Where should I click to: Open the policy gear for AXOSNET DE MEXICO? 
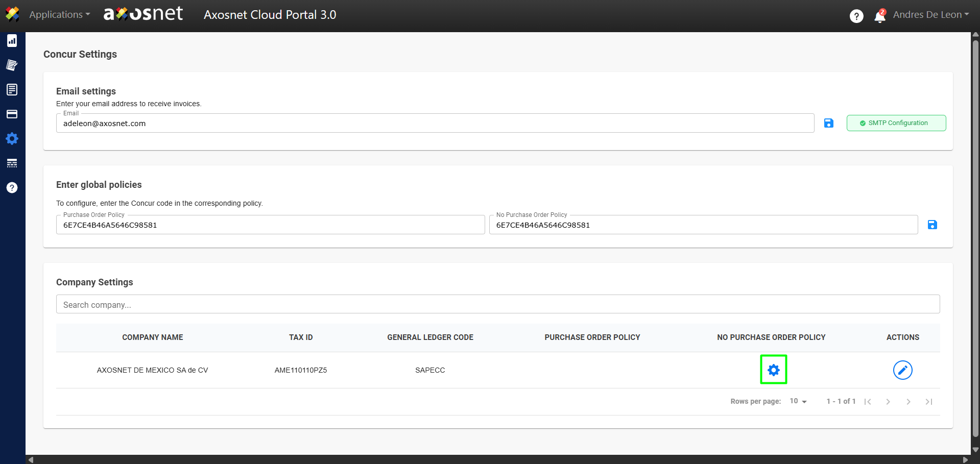[774, 370]
